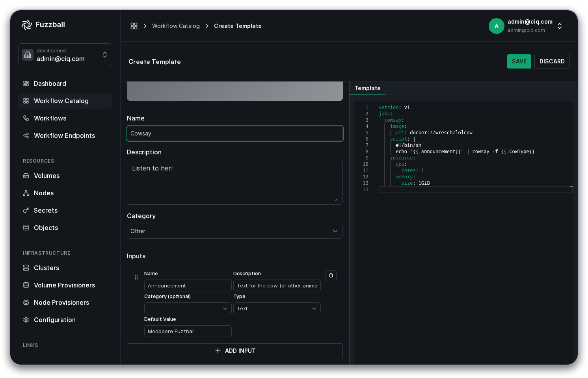The width and height of the screenshot is (588, 378).
Task: Click the Workflow Endpoints share icon
Action: pyautogui.click(x=26, y=135)
